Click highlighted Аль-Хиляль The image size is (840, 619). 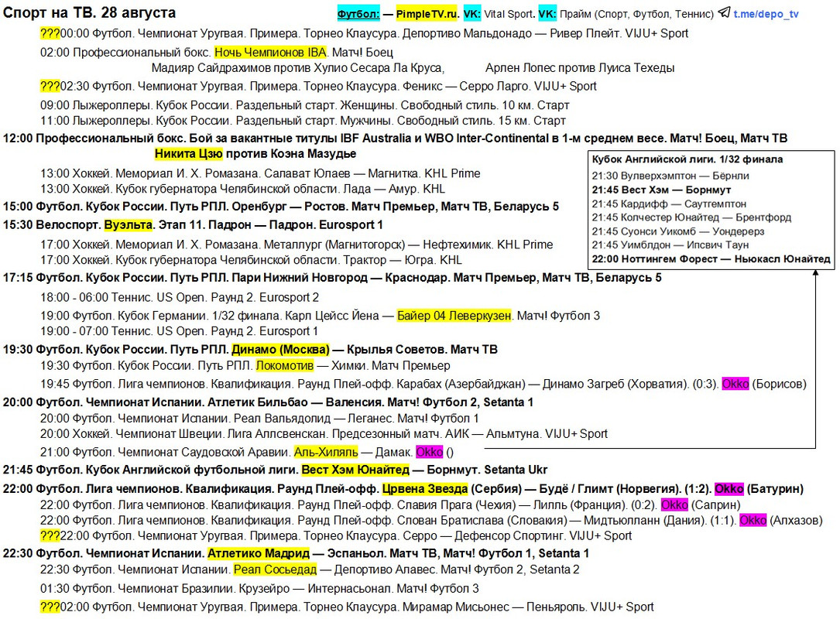pyautogui.click(x=326, y=453)
